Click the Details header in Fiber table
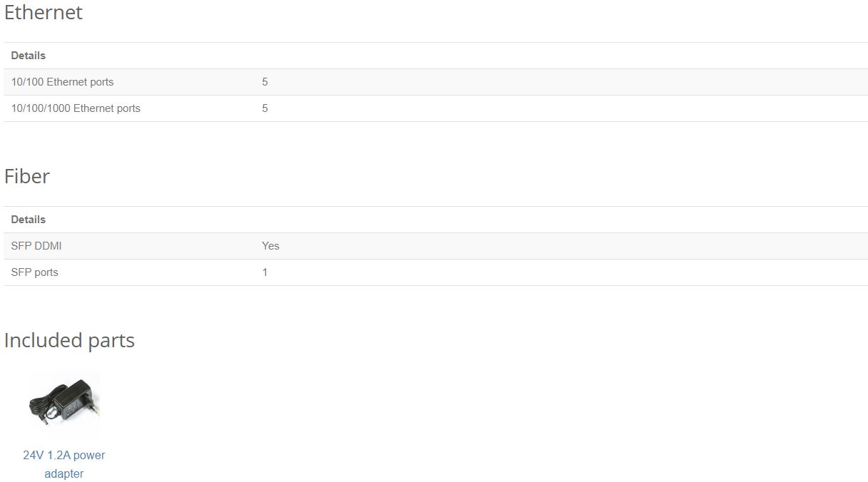The height and width of the screenshot is (482, 868). click(29, 220)
